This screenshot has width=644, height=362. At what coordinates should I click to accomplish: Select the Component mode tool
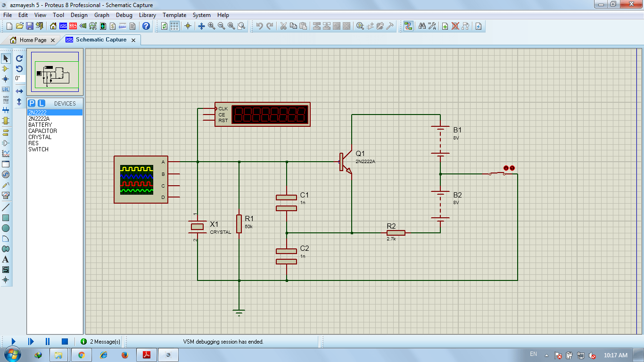coord(5,68)
